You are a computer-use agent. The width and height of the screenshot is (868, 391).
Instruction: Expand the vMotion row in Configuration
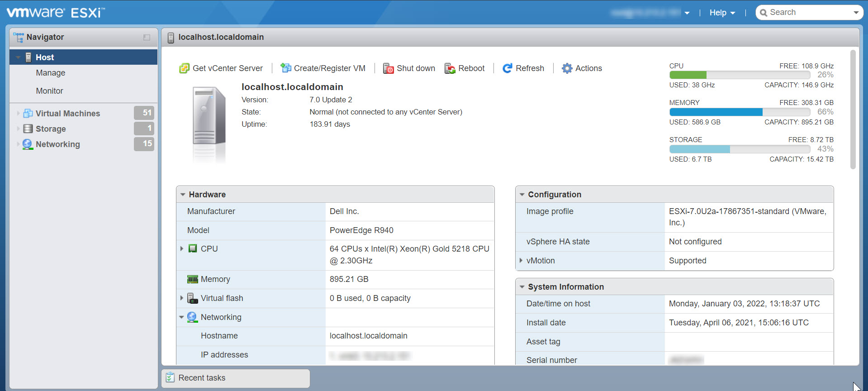[521, 260]
